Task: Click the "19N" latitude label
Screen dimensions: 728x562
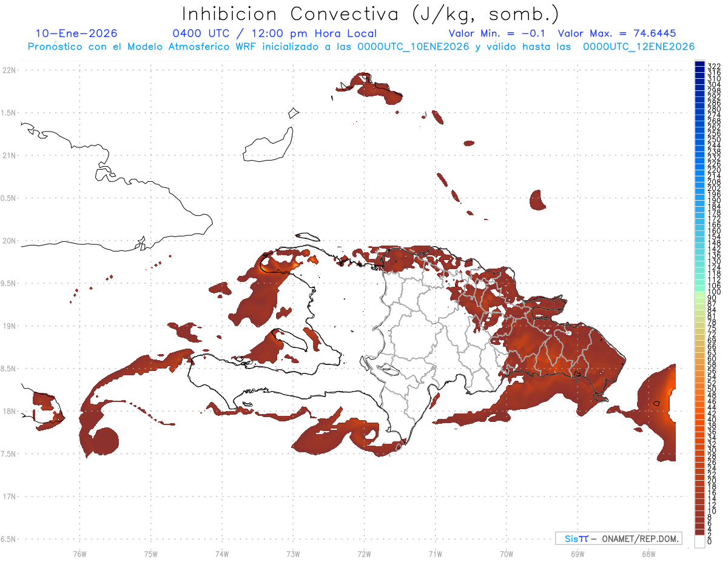Action: coord(9,326)
